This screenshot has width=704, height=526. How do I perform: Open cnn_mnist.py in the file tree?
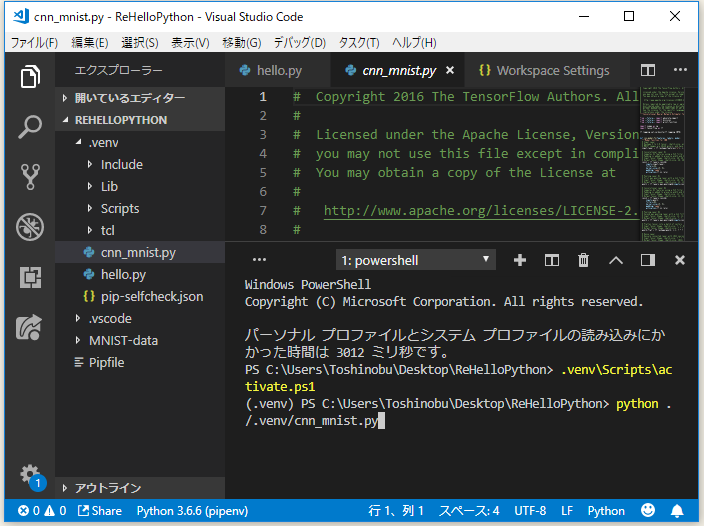coord(140,252)
